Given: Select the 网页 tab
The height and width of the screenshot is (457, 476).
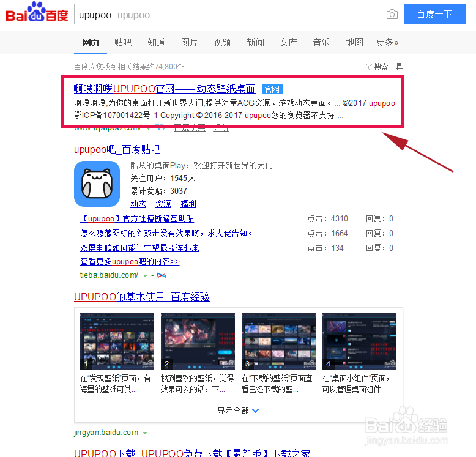Looking at the screenshot, I should point(91,42).
